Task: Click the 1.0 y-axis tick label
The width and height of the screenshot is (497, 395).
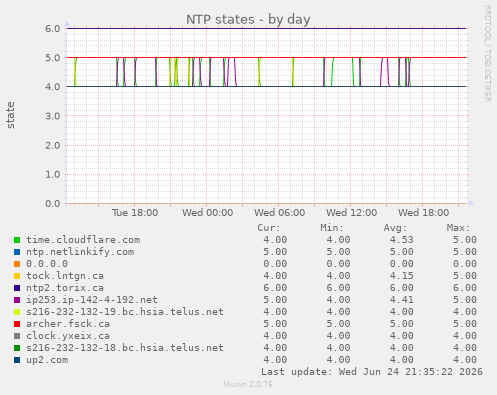Action: point(53,174)
